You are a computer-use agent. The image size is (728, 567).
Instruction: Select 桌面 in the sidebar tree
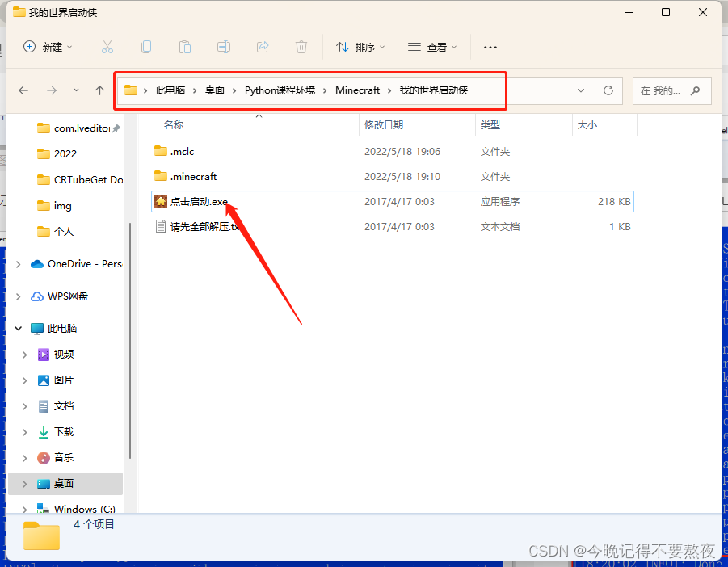click(65, 484)
